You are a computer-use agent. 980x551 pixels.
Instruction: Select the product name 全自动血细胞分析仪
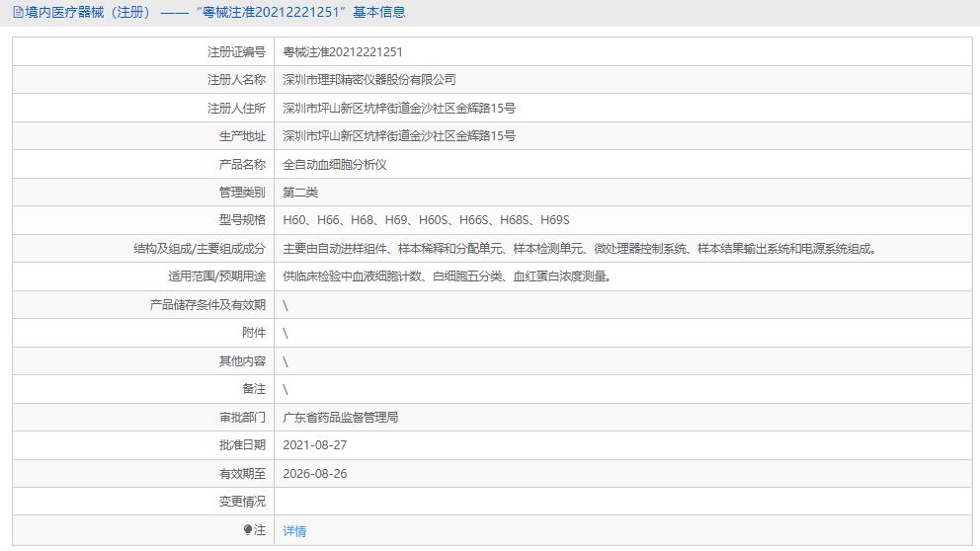[335, 165]
